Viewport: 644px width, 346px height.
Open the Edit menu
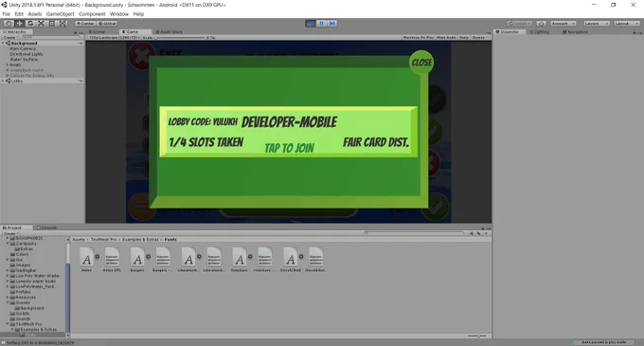point(19,14)
